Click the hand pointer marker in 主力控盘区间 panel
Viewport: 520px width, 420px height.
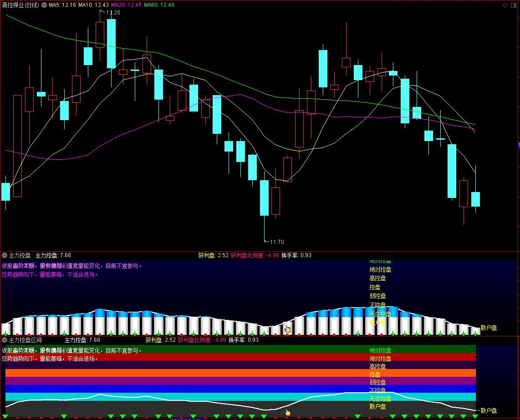point(287,412)
